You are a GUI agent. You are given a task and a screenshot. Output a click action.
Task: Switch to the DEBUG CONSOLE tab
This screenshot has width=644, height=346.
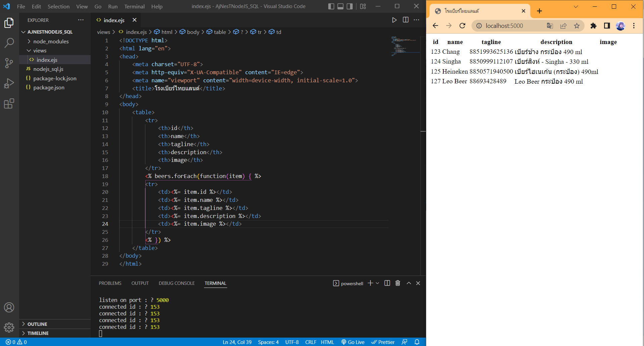pyautogui.click(x=177, y=283)
